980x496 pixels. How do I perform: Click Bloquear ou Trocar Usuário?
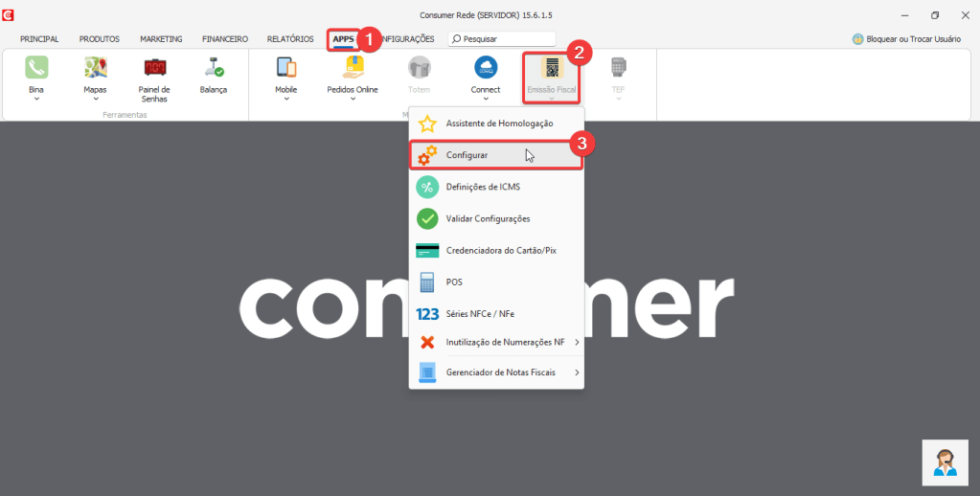click(x=912, y=39)
